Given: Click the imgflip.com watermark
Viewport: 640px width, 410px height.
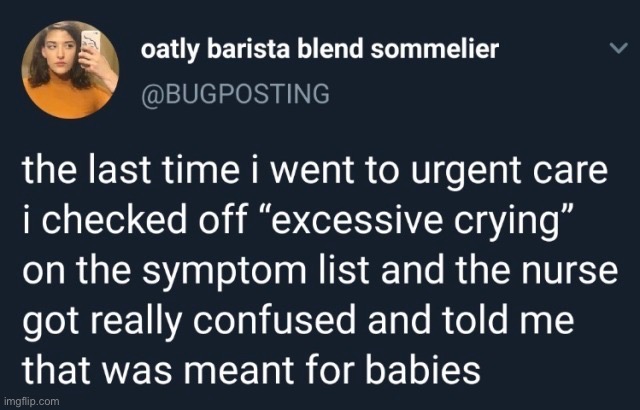Looking at the screenshot, I should pos(31,401).
